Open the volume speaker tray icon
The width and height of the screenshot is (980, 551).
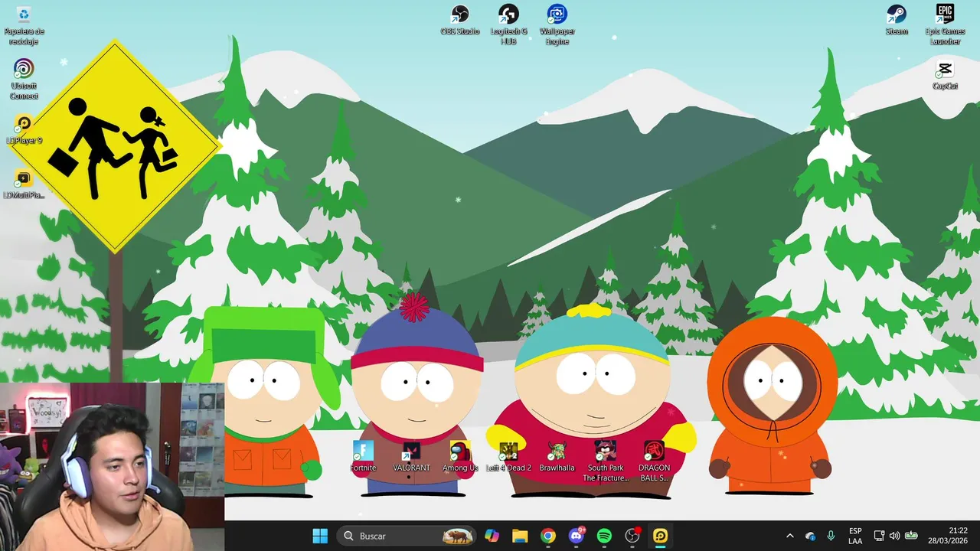click(x=894, y=536)
